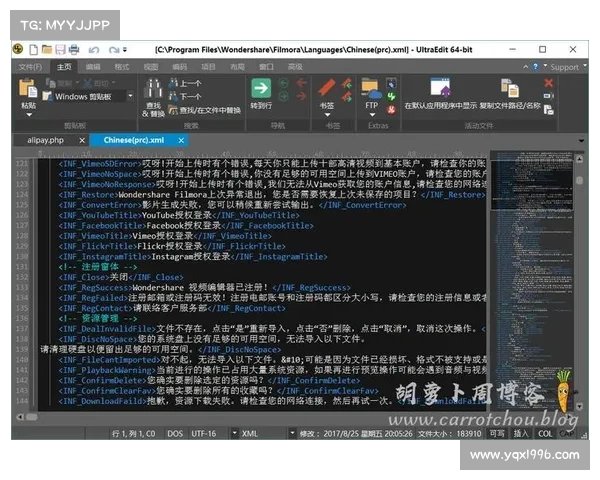Open the XML highlighting dropdown in status bar
Screen dimensions: 600x480
[x=292, y=434]
